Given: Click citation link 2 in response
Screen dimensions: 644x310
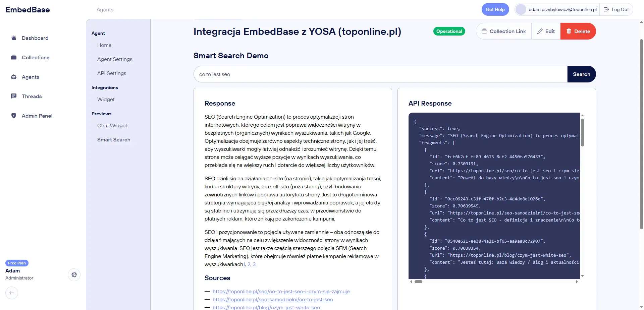Looking at the screenshot, I should pyautogui.click(x=249, y=264).
